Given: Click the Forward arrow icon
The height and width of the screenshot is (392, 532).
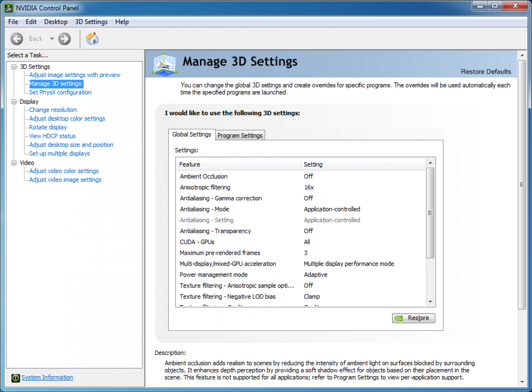Looking at the screenshot, I should (64, 39).
